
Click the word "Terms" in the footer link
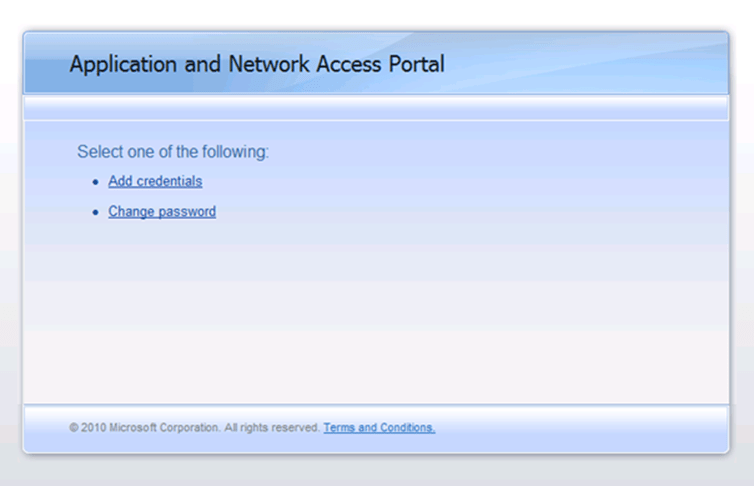pyautogui.click(x=338, y=428)
